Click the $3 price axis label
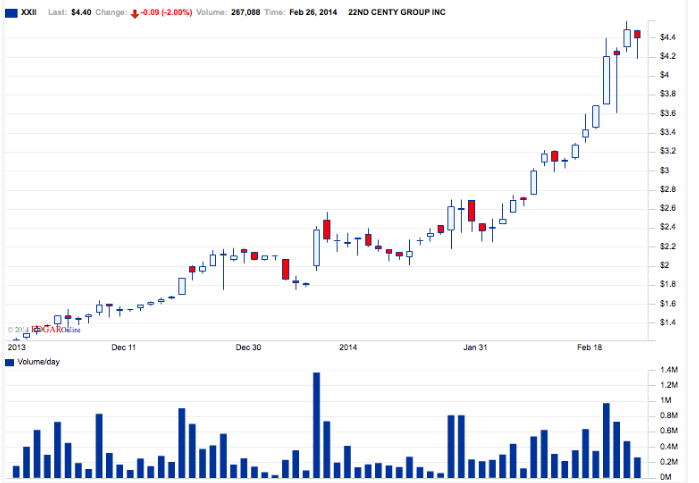Image resolution: width=699 pixels, height=483 pixels. click(x=664, y=170)
